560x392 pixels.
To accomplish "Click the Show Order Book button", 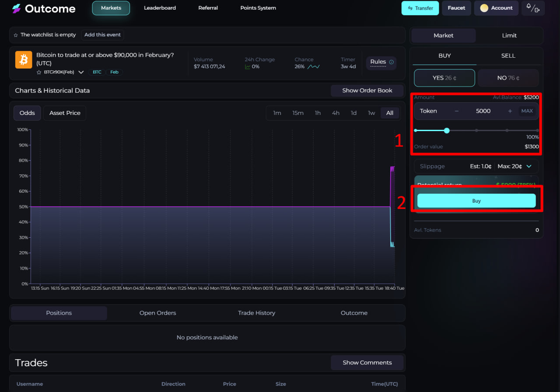I will coord(367,90).
